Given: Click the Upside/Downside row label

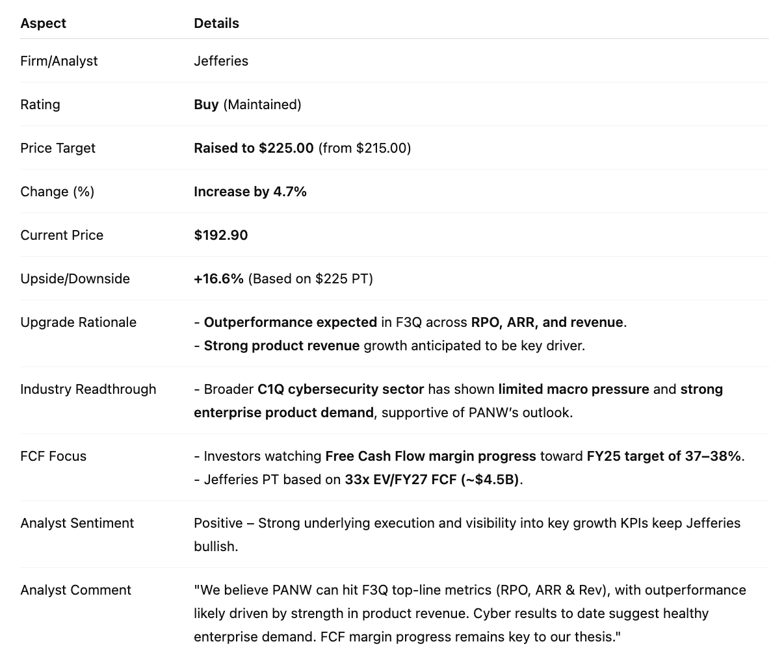Looking at the screenshot, I should (75, 279).
